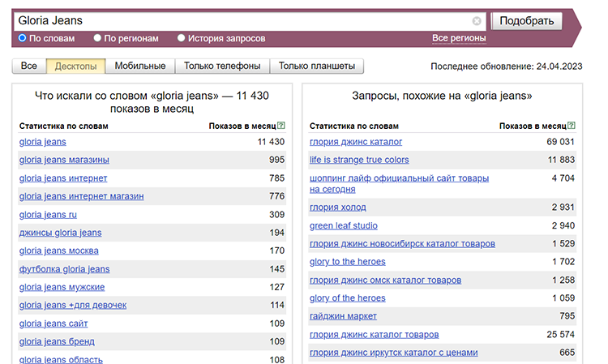Switch to the 'Все' devices tab

point(28,66)
